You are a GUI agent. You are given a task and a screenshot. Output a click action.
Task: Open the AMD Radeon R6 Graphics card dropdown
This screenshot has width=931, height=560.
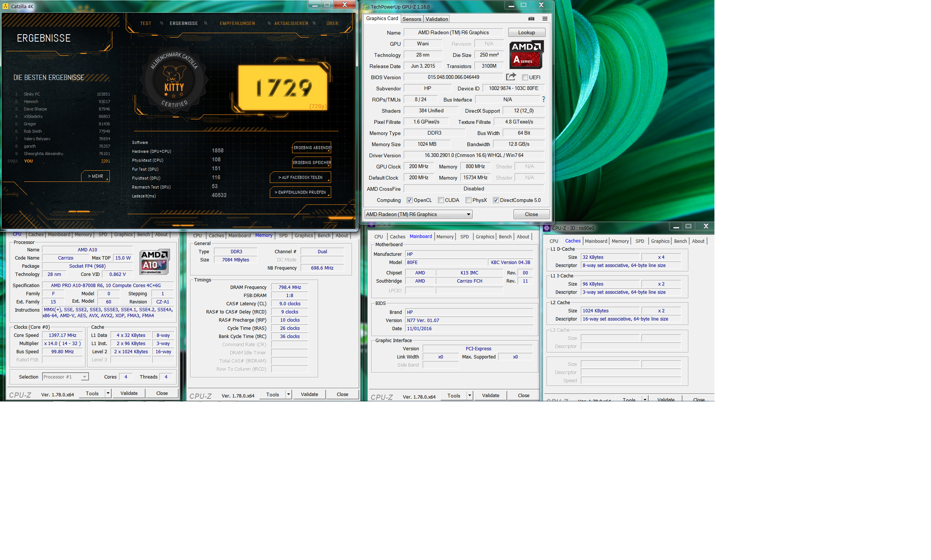(x=418, y=214)
